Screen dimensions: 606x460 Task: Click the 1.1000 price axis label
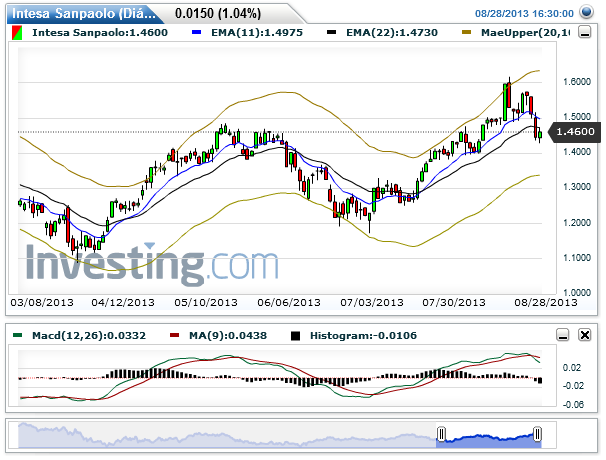tap(577, 257)
